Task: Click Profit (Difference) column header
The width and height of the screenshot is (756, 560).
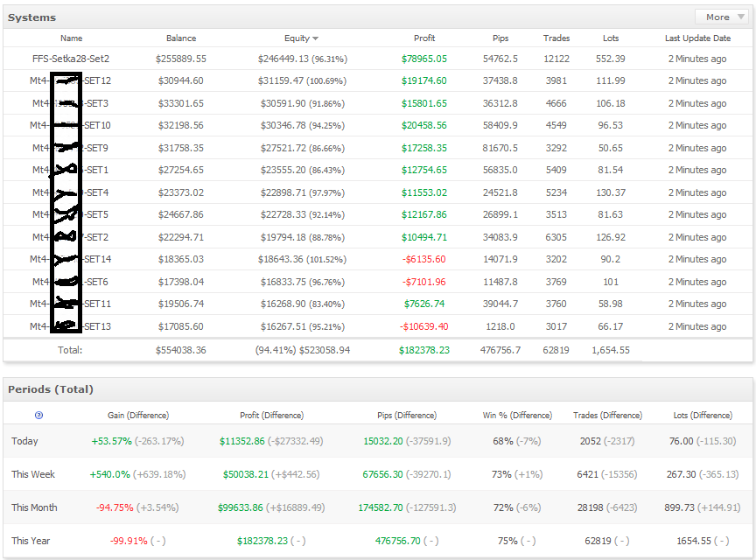Action: click(272, 416)
